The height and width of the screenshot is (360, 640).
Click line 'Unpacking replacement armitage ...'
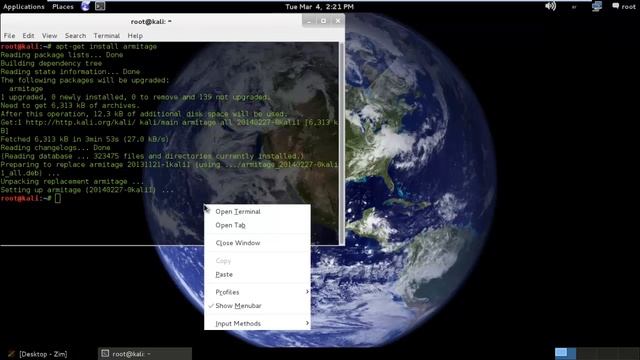tap(72, 182)
